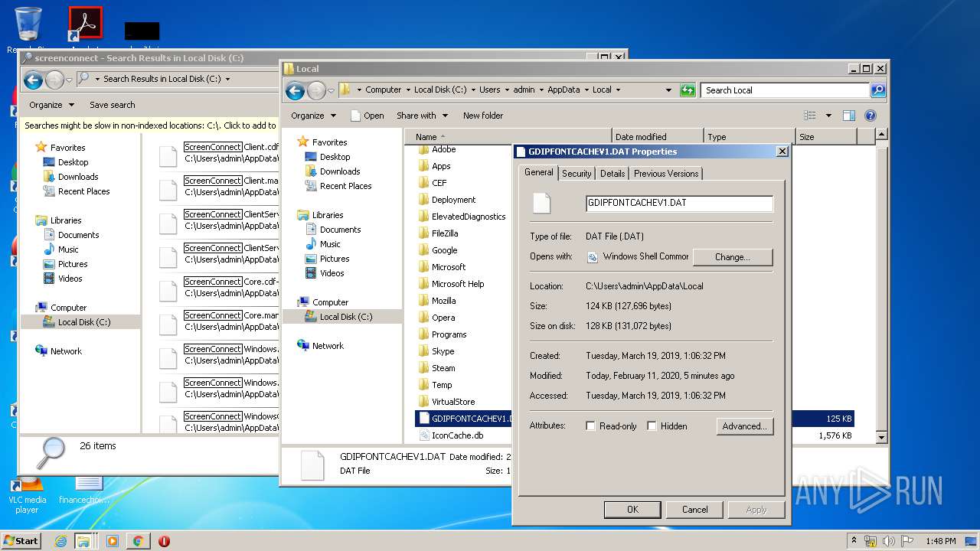Image resolution: width=980 pixels, height=551 pixels.
Task: Switch to the Details tab
Action: (x=612, y=174)
